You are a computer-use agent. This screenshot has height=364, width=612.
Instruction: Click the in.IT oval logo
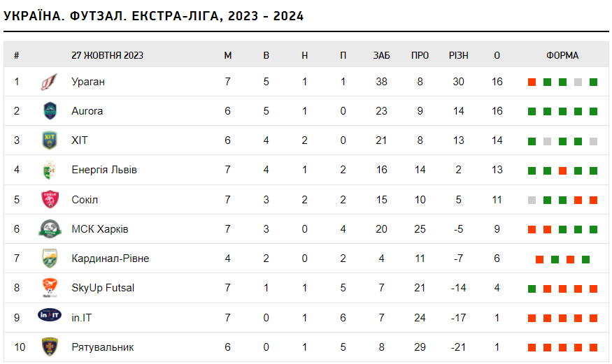[x=50, y=315]
